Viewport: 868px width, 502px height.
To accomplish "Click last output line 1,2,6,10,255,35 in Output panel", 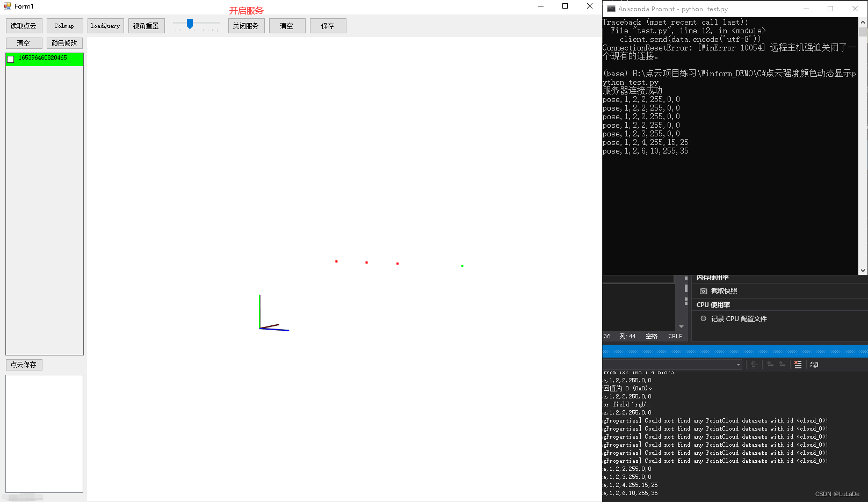I will coord(631,493).
